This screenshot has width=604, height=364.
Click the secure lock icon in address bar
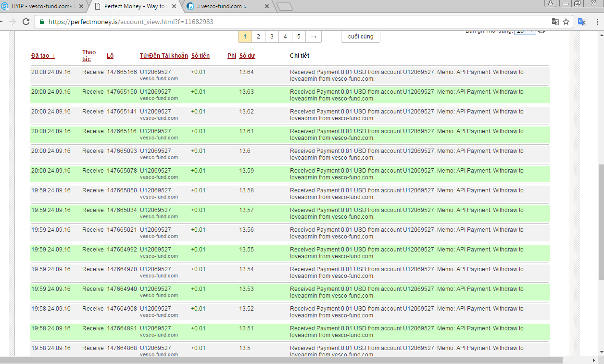42,22
